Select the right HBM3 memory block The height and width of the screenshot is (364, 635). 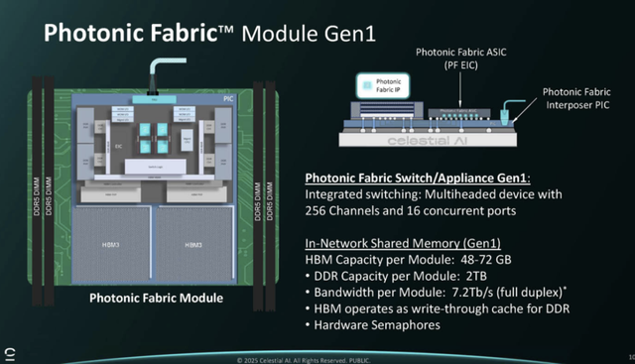pyautogui.click(x=194, y=244)
